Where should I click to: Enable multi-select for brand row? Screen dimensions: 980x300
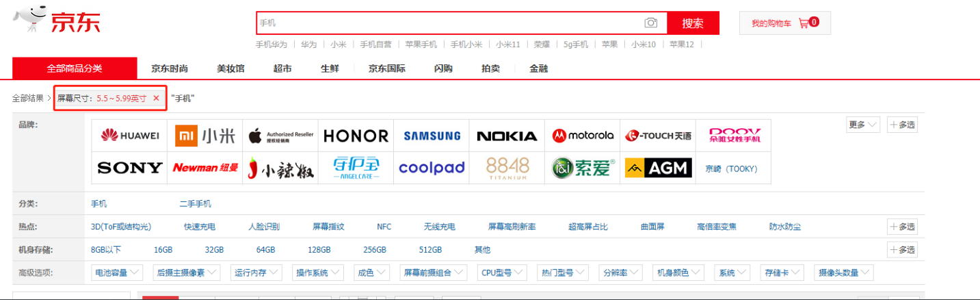(902, 125)
